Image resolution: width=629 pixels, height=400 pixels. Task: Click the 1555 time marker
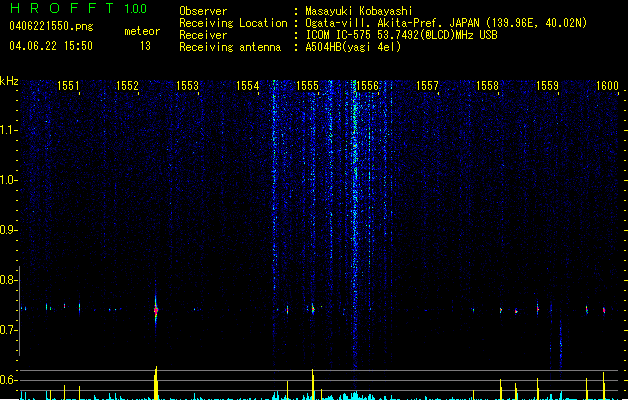(307, 86)
